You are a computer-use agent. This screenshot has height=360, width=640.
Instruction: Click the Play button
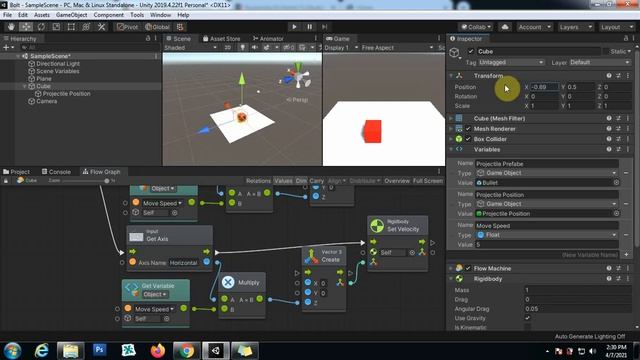(294, 27)
